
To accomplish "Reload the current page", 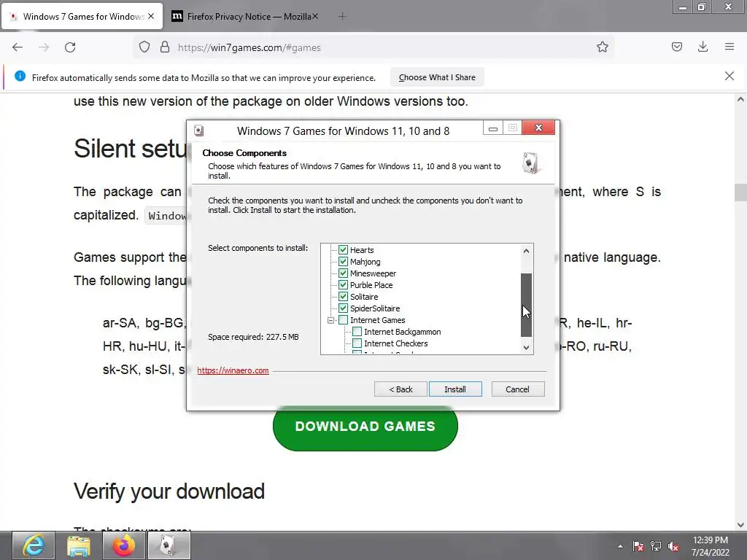I will coord(70,47).
